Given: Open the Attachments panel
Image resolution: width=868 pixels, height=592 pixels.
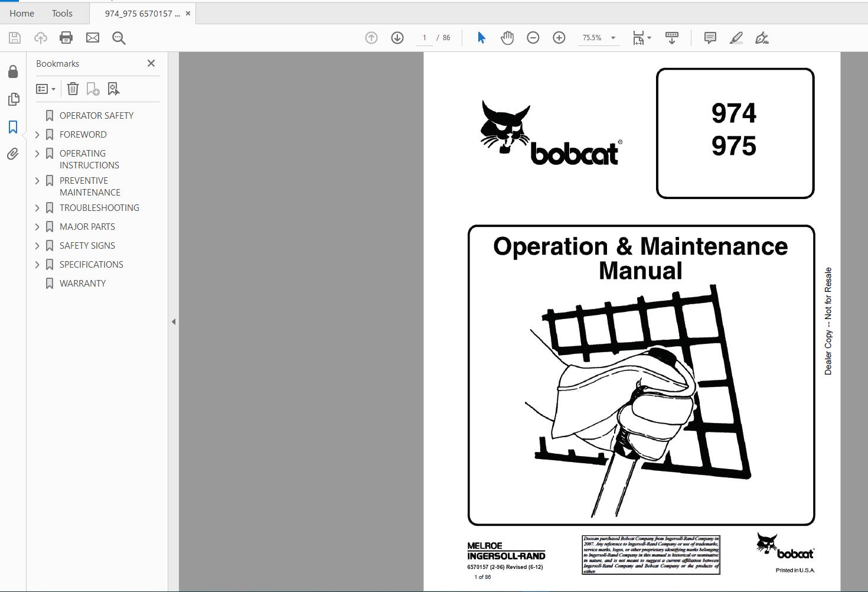Looking at the screenshot, I should (12, 154).
